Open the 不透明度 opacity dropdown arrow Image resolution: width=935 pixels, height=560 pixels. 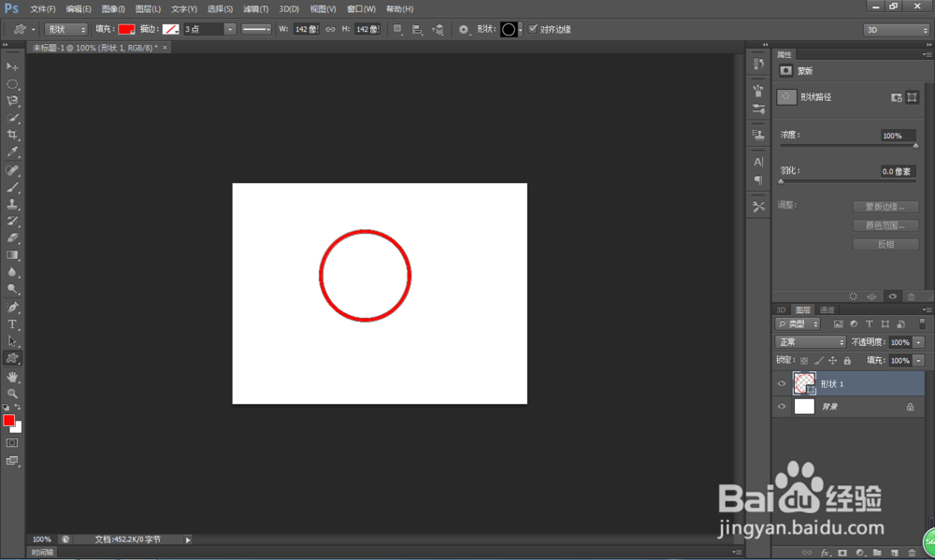pyautogui.click(x=919, y=342)
